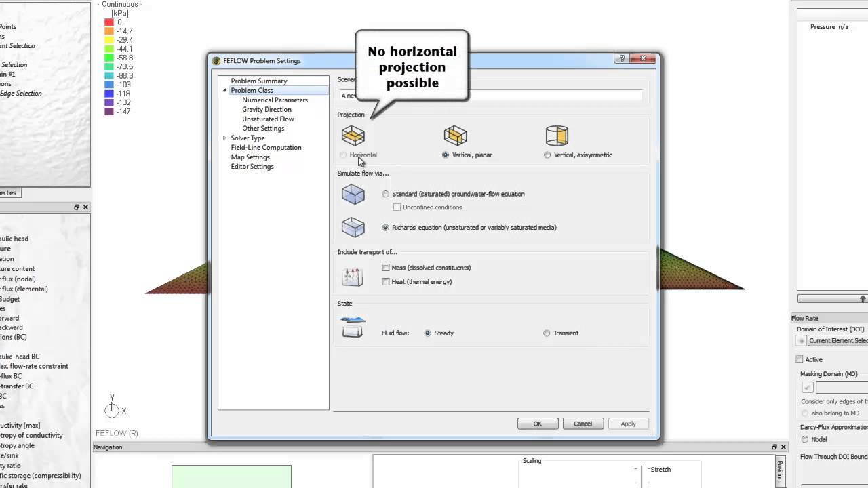Open Unsaturated Flow settings

pyautogui.click(x=268, y=119)
